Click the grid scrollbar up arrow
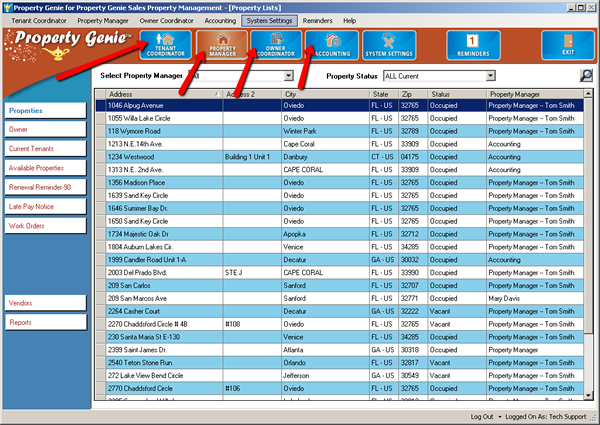This screenshot has height=425, width=600. (588, 93)
